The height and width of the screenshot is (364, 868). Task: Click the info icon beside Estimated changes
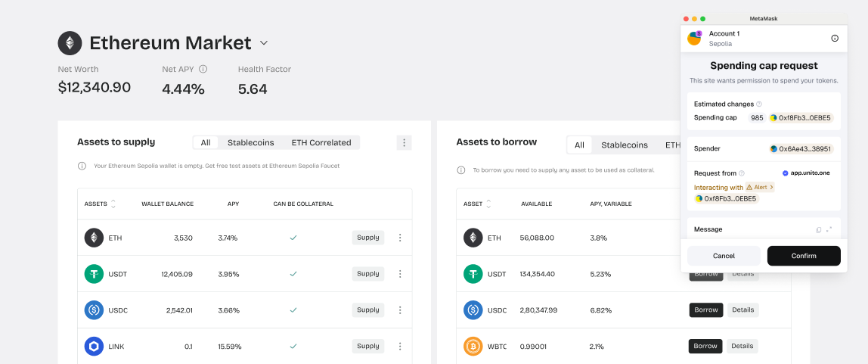(x=759, y=104)
